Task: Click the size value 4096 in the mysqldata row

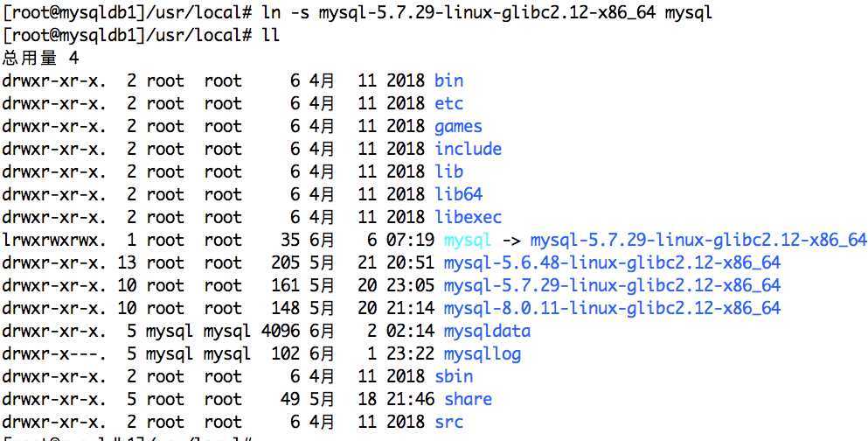Action: 280,332
